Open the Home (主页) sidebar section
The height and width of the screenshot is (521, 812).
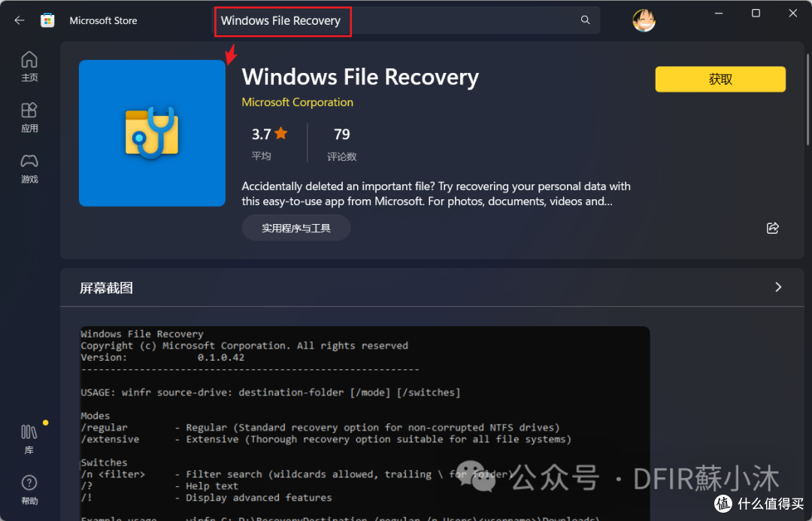29,66
